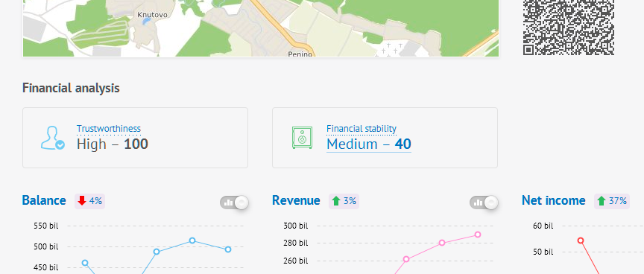This screenshot has height=274, width=644.
Task: Open the Financial stability link
Action: point(362,129)
